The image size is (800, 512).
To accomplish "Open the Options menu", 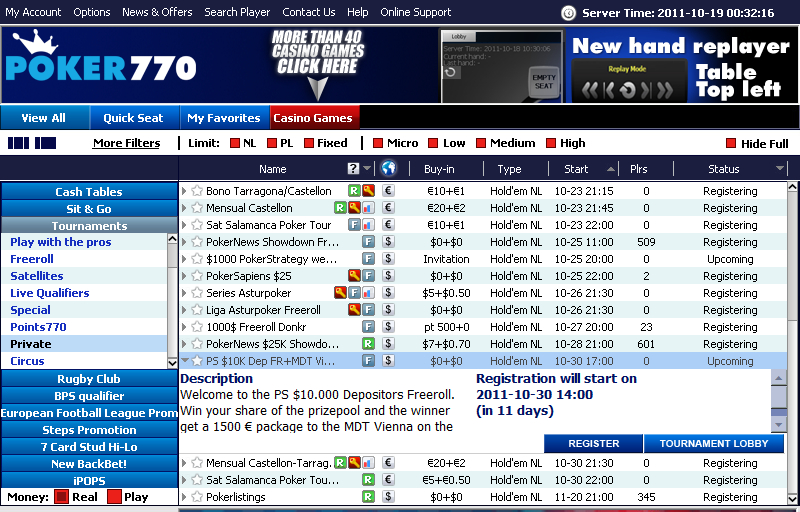I will [92, 12].
